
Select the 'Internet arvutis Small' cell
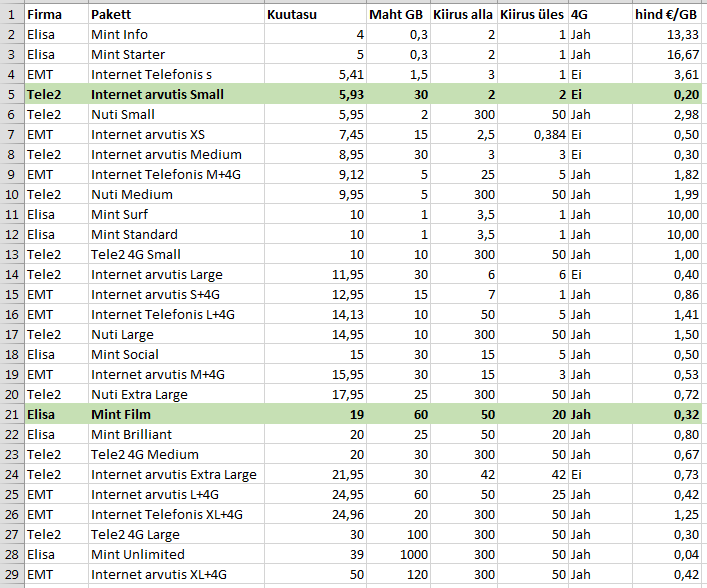tap(175, 95)
